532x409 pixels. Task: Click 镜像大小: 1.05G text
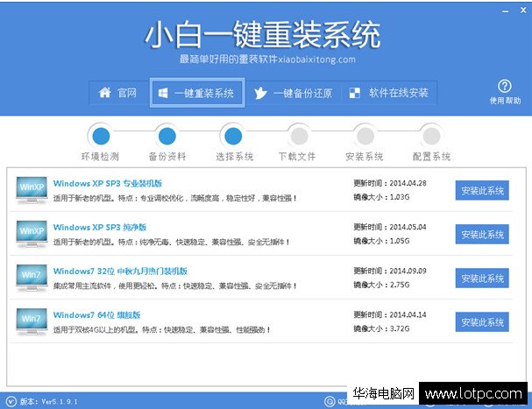(381, 241)
